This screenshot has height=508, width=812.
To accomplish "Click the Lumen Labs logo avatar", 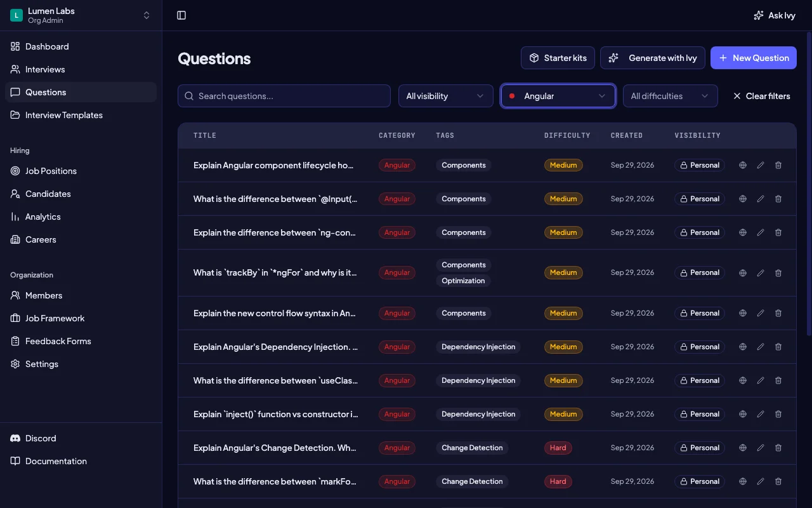I will (16, 15).
